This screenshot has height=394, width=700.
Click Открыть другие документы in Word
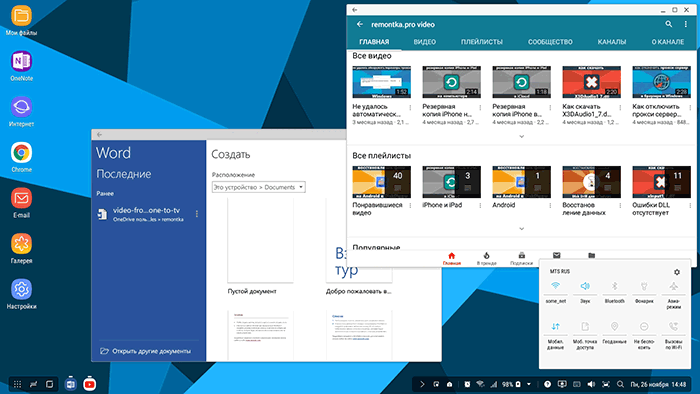pos(146,351)
